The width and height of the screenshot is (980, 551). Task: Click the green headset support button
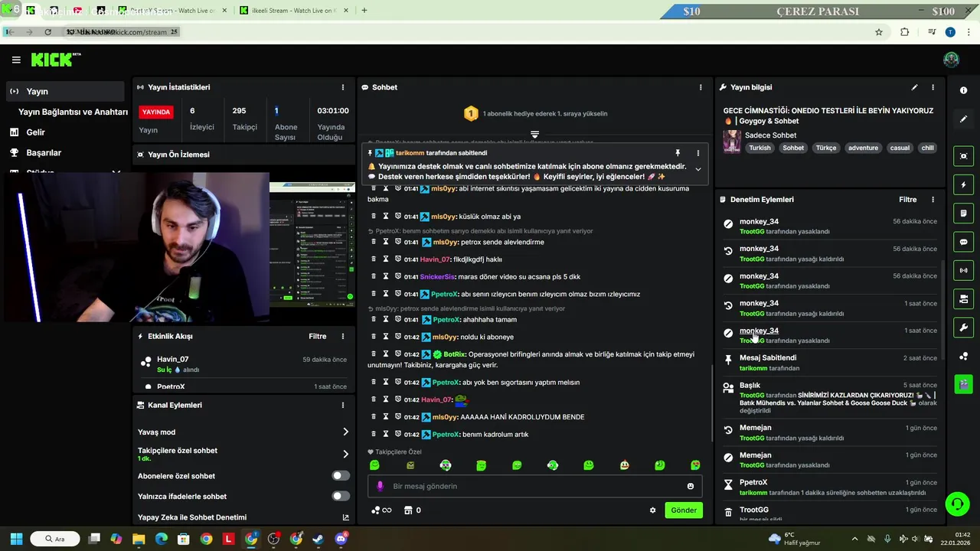click(x=957, y=504)
